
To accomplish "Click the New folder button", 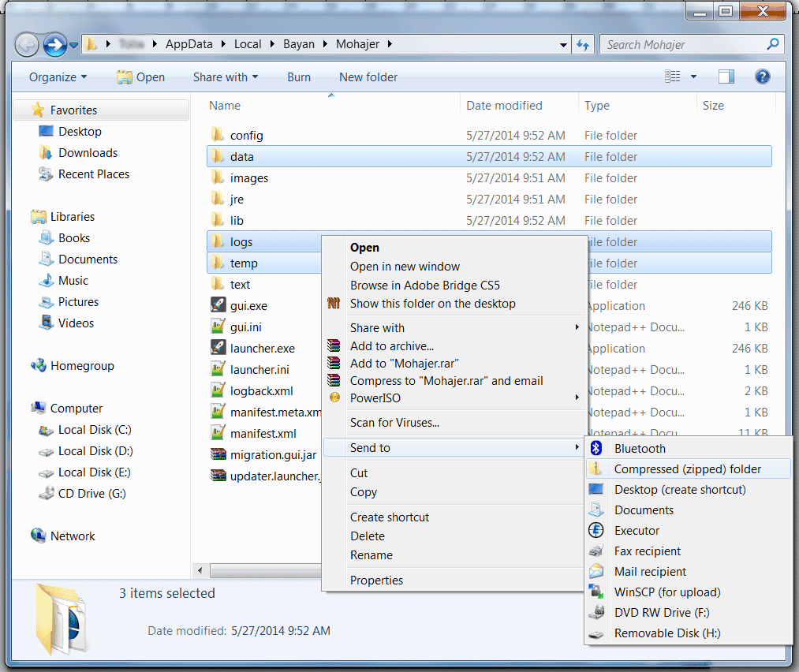I will pyautogui.click(x=368, y=77).
